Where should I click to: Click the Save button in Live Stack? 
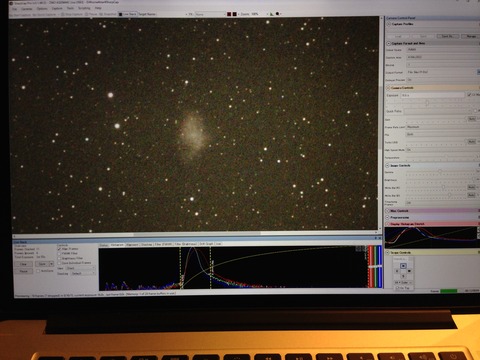coord(42,264)
